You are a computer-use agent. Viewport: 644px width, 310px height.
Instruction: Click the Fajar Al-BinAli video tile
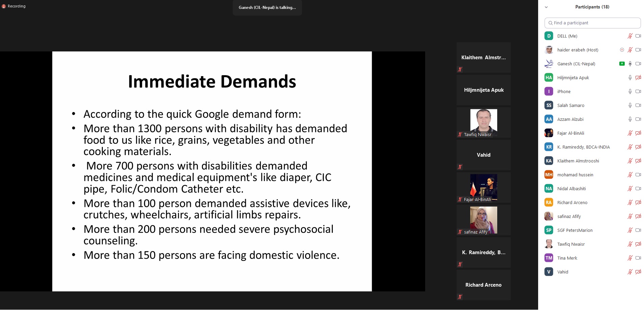pos(483,187)
